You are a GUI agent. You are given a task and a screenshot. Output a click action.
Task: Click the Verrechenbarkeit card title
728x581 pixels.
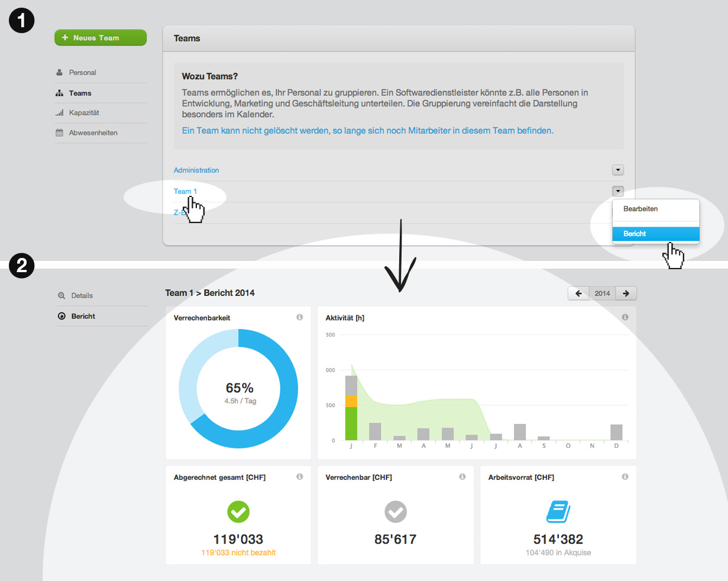pos(202,318)
